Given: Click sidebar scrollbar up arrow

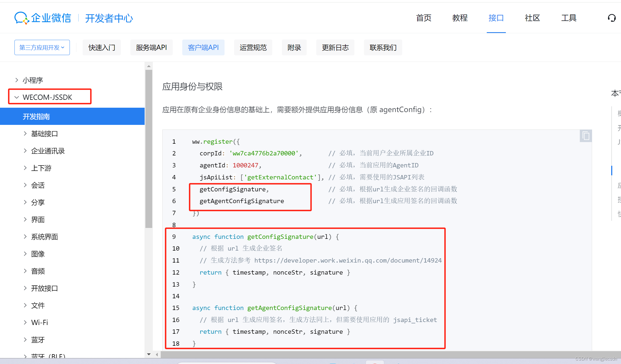Looking at the screenshot, I should tap(149, 66).
